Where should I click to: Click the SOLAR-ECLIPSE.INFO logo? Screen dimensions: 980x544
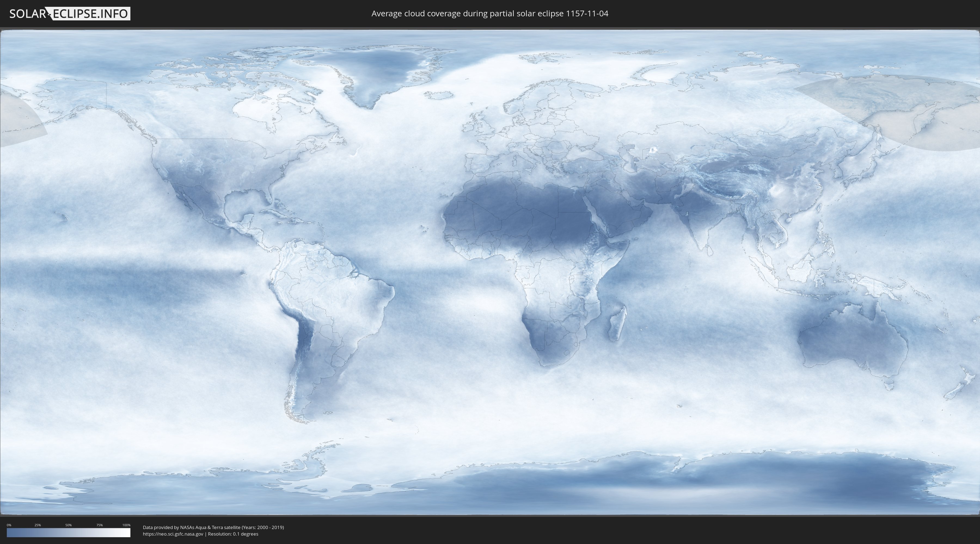(69, 14)
